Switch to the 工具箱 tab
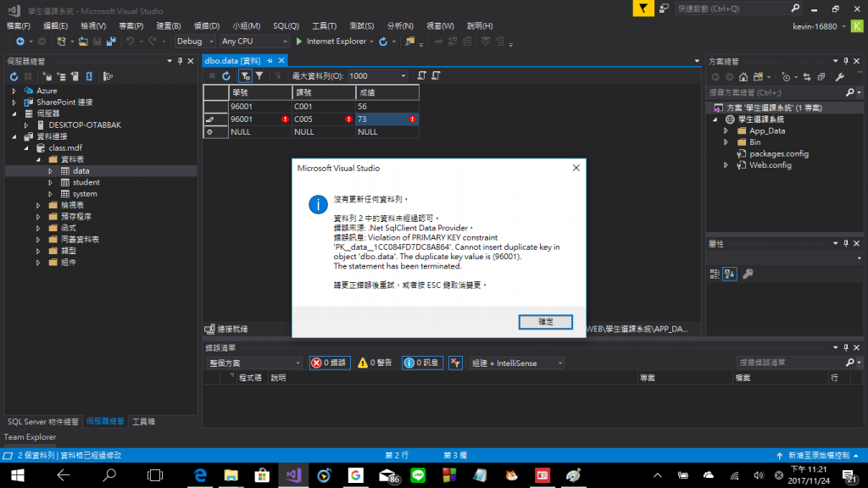 (x=143, y=422)
